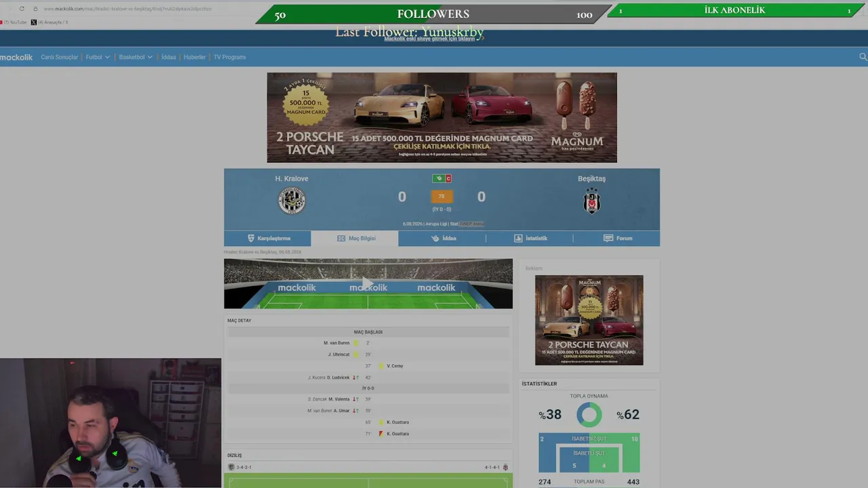Switch to the Karşılaştırma tab
Image resolution: width=868 pixels, height=488 pixels.
tap(268, 239)
